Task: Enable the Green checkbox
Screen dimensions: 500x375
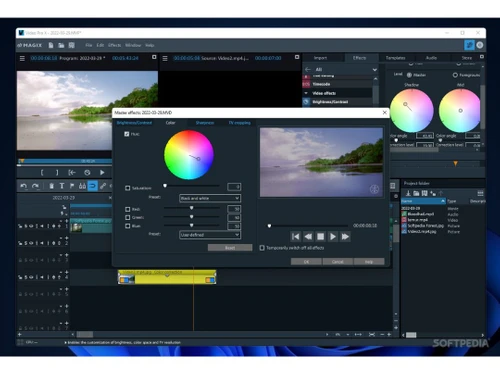Action: tap(127, 217)
